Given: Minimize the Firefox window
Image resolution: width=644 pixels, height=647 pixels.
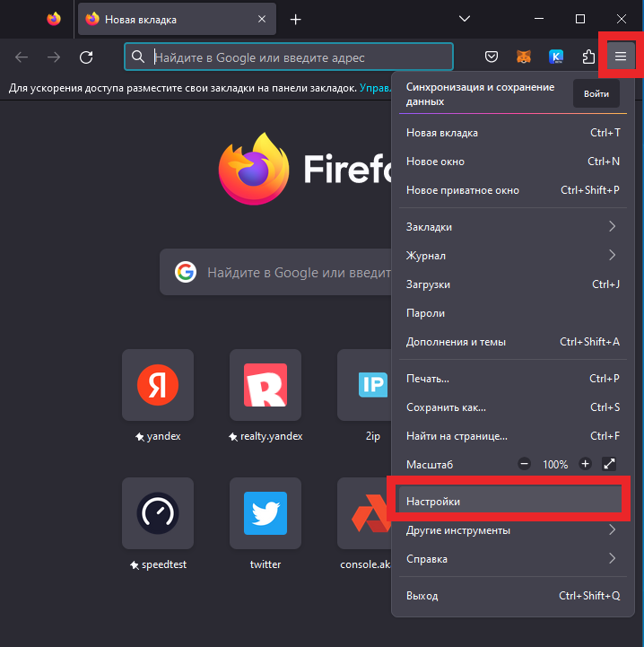Looking at the screenshot, I should pyautogui.click(x=539, y=19).
